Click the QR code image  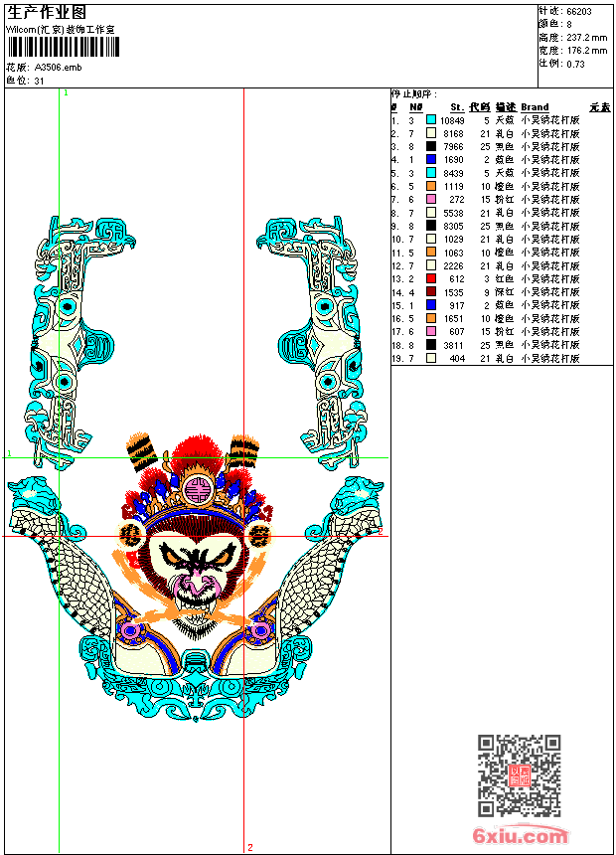520,775
